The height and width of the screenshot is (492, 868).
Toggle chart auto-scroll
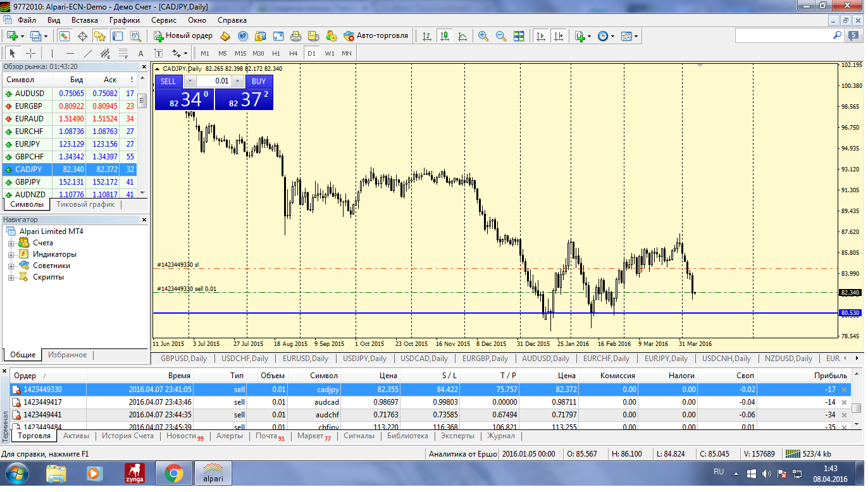pyautogui.click(x=541, y=36)
